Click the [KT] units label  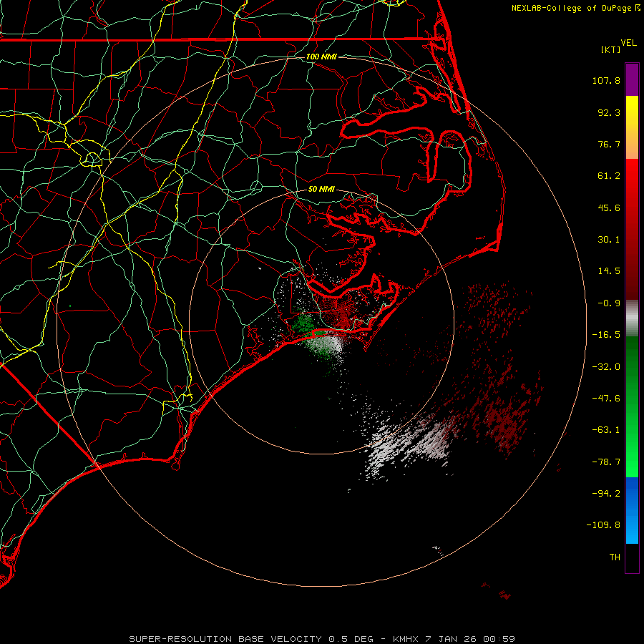(611, 49)
